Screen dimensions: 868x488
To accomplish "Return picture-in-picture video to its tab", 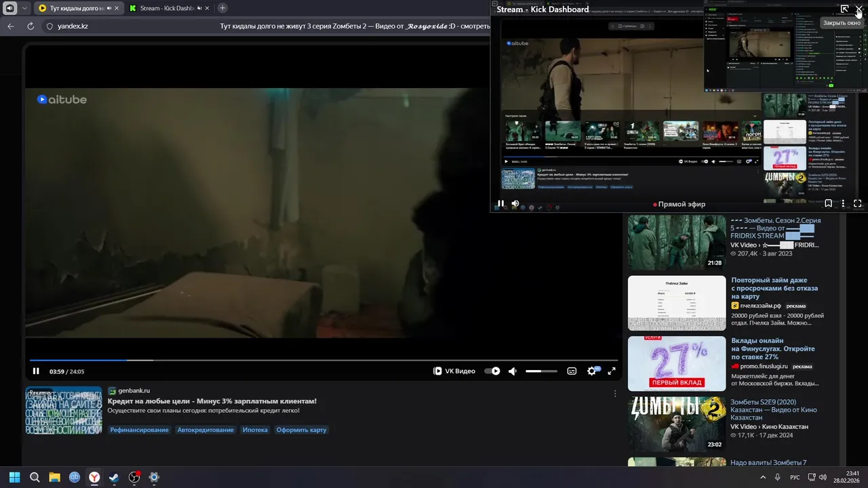I will click(x=844, y=9).
